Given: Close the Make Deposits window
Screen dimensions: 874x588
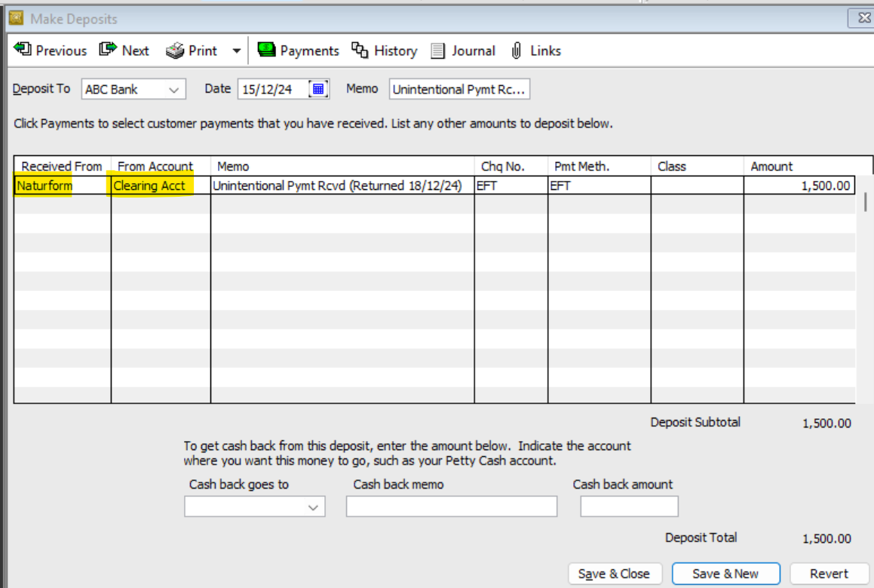Looking at the screenshot, I should 863,18.
